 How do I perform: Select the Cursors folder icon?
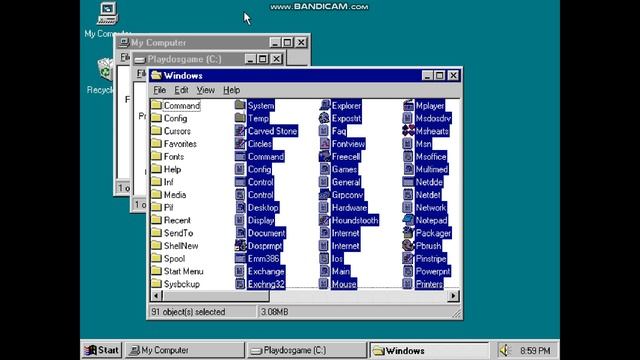(156, 131)
